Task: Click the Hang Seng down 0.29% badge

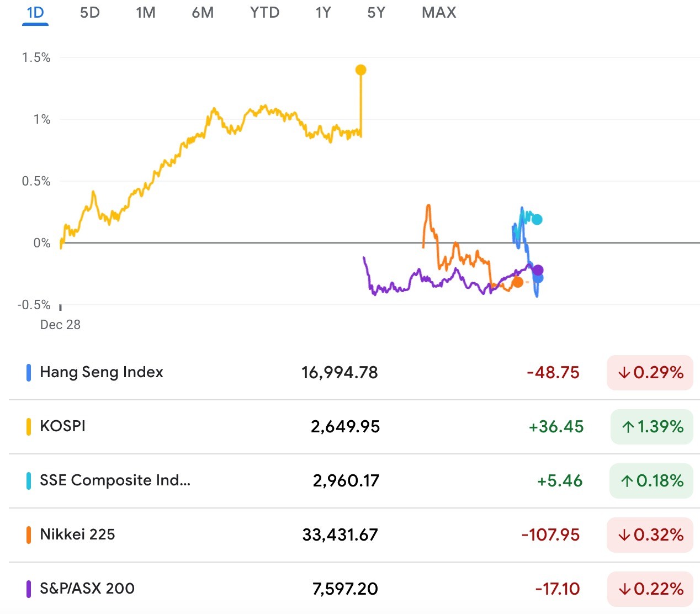Action: click(650, 373)
